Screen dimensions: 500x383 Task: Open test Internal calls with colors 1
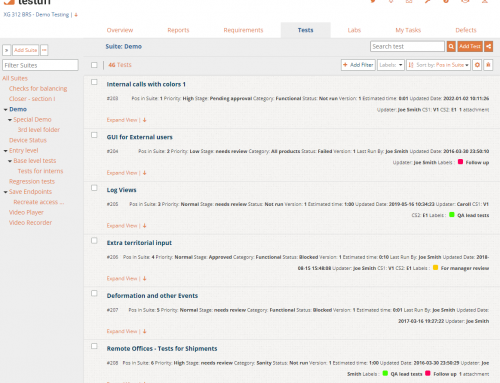(x=146, y=84)
